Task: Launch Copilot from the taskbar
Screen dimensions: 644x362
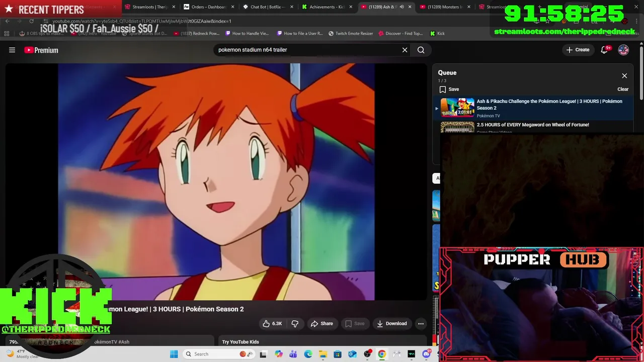Action: (279, 354)
